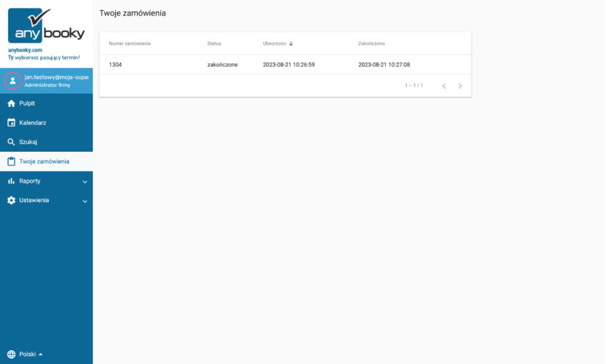605x364 pixels.
Task: Sort by Numer zamówienia column
Action: 129,44
